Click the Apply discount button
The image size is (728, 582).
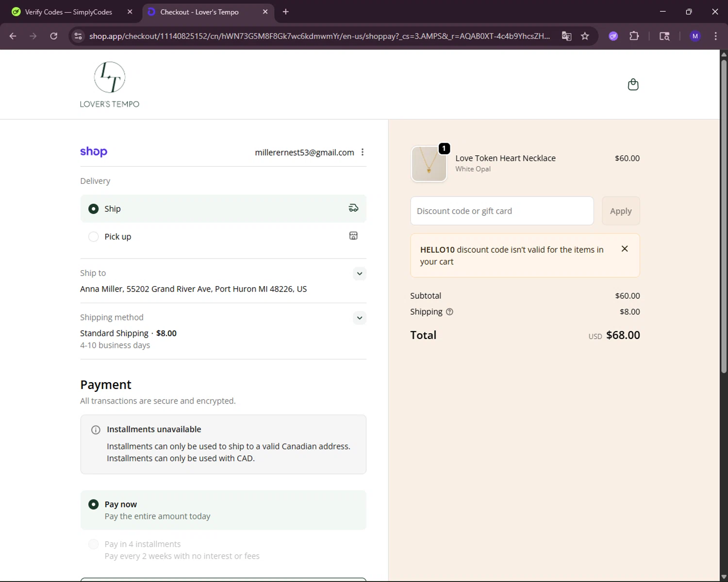pyautogui.click(x=621, y=211)
